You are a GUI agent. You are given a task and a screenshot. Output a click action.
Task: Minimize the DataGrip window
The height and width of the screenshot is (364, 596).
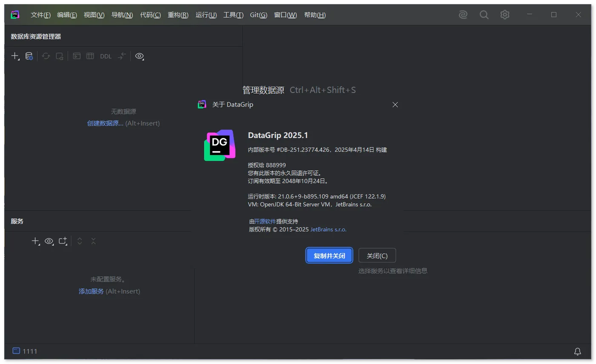pos(530,14)
